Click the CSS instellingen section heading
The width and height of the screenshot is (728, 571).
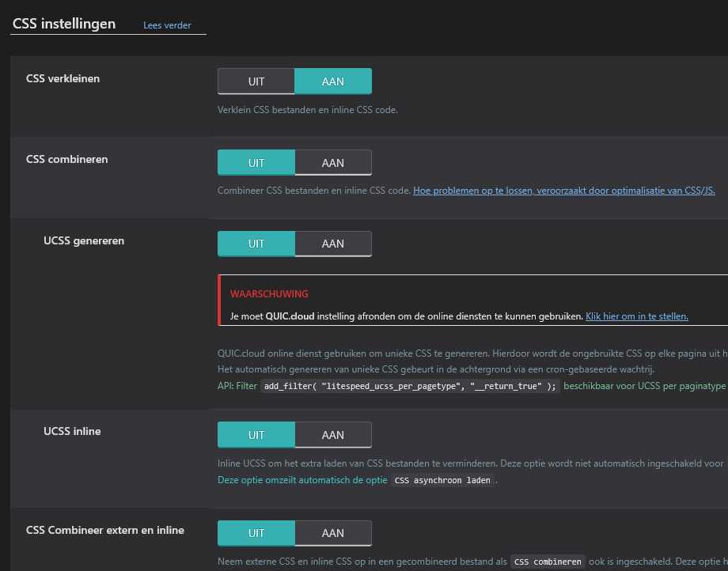[x=64, y=24]
